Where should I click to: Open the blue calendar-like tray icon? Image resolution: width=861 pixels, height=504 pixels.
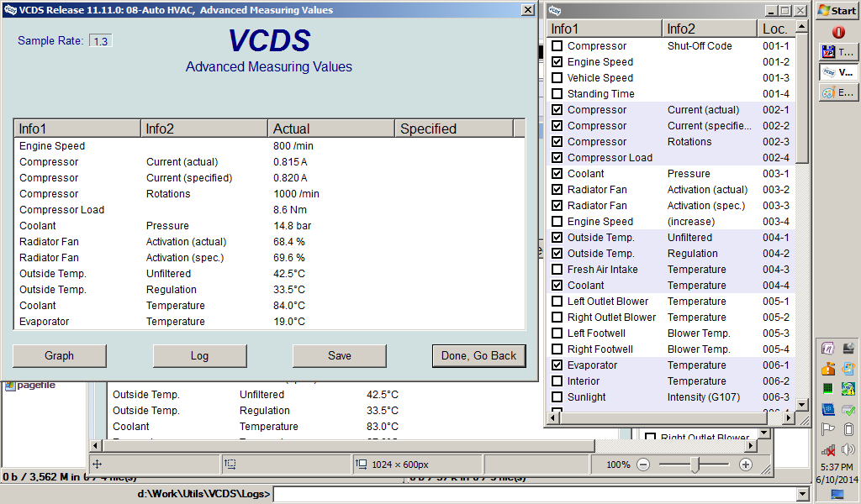[827, 409]
